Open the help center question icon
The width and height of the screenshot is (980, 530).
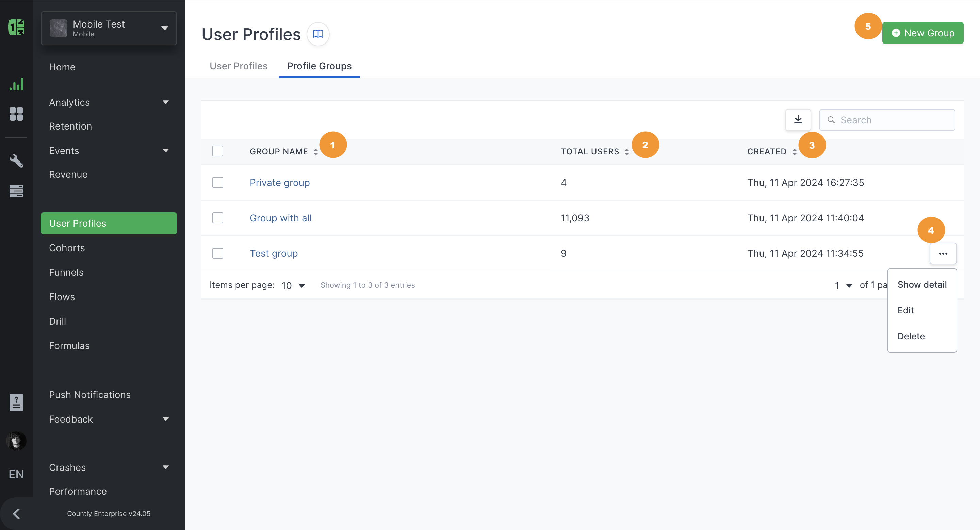coord(16,402)
